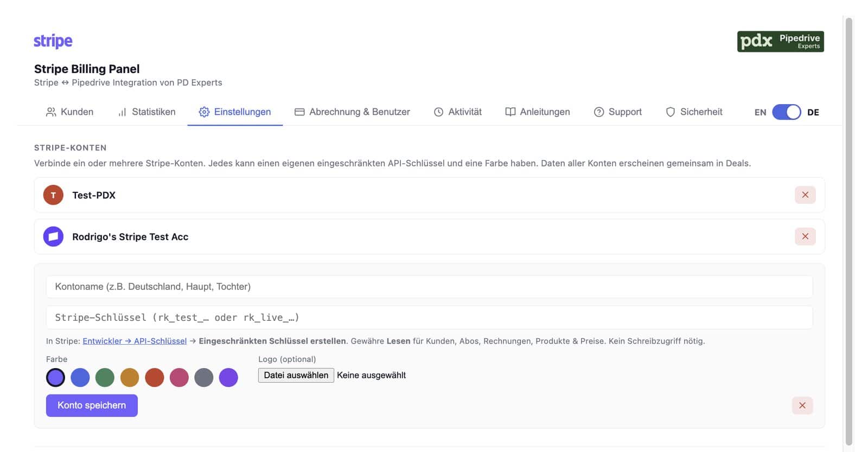868x452 pixels.
Task: Select the Einstellungen tab
Action: tap(235, 112)
